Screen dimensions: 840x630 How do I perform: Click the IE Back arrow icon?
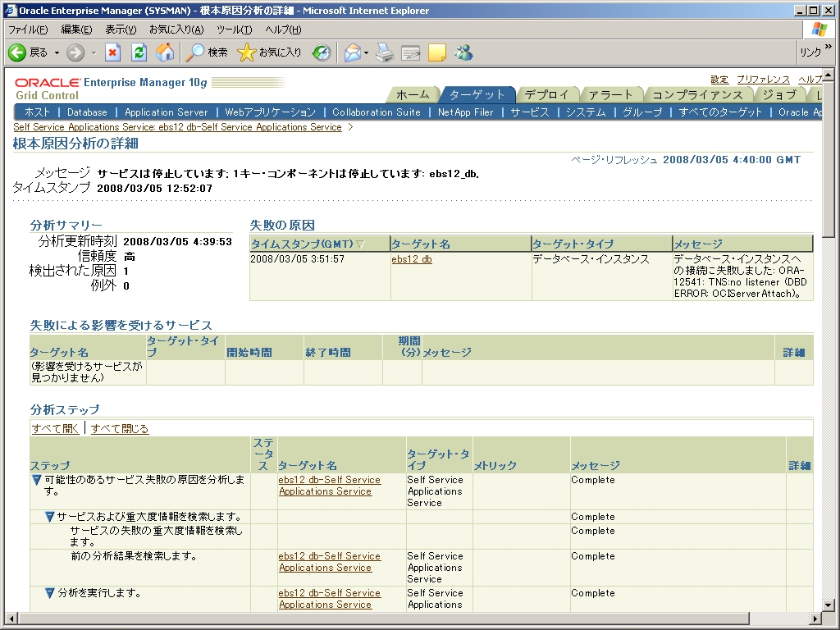click(17, 52)
